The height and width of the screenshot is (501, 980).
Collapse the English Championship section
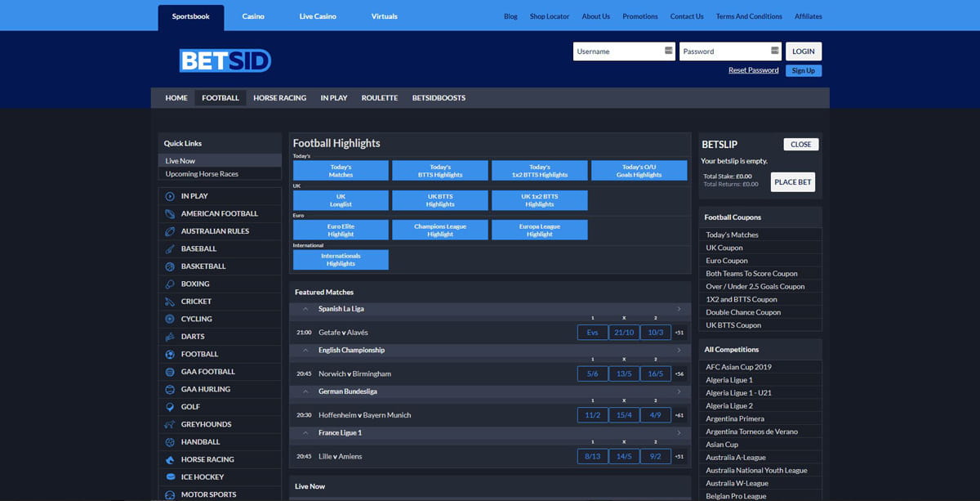(x=305, y=350)
